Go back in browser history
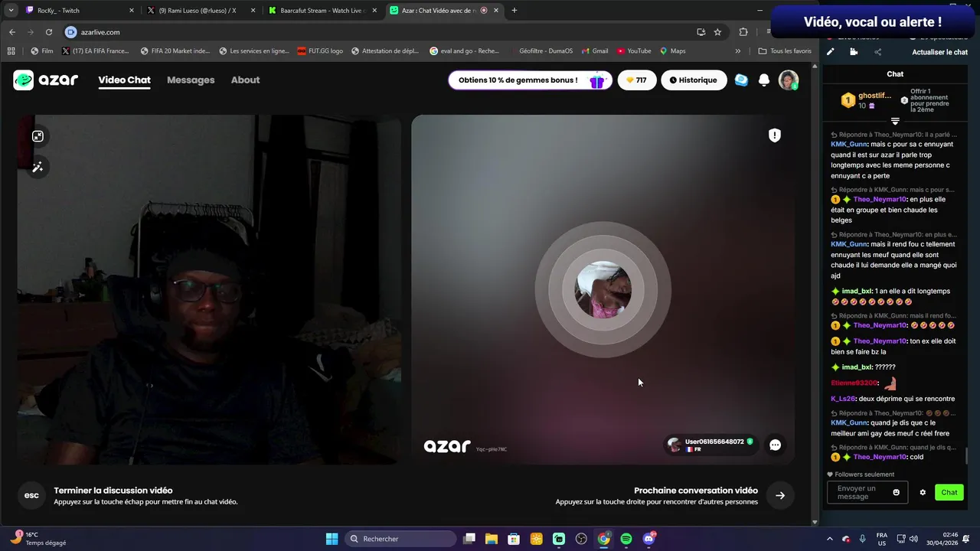The width and height of the screenshot is (980, 551). [x=12, y=32]
